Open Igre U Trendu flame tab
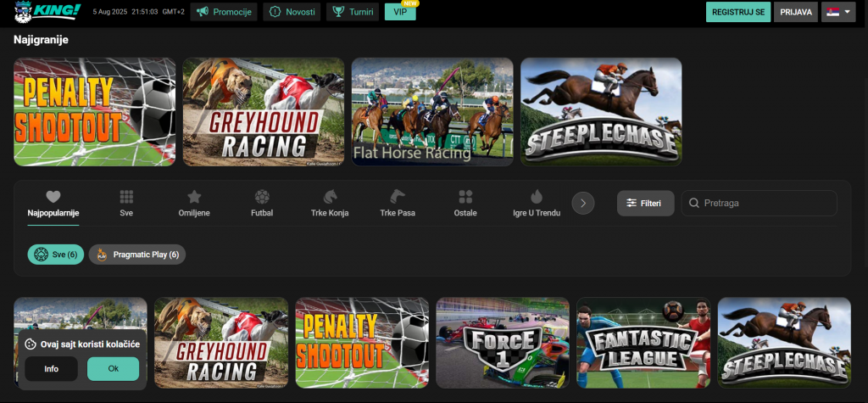 [x=537, y=204]
